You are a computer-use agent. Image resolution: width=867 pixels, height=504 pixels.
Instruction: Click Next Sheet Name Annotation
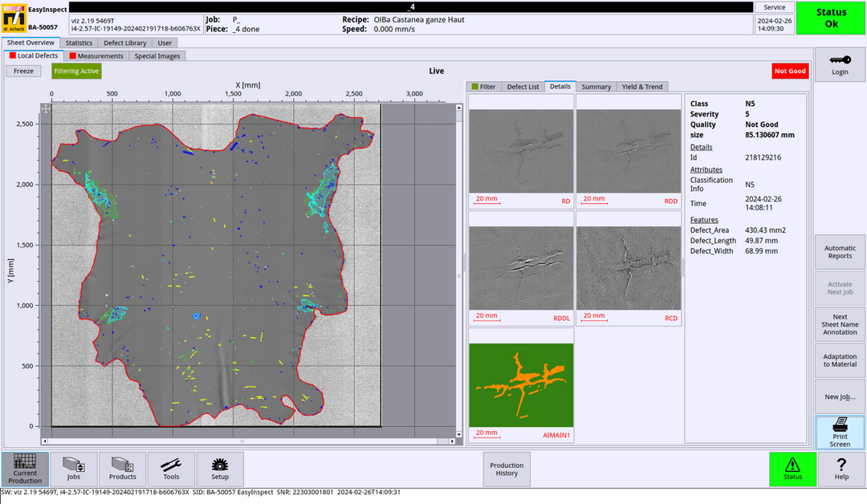point(840,324)
